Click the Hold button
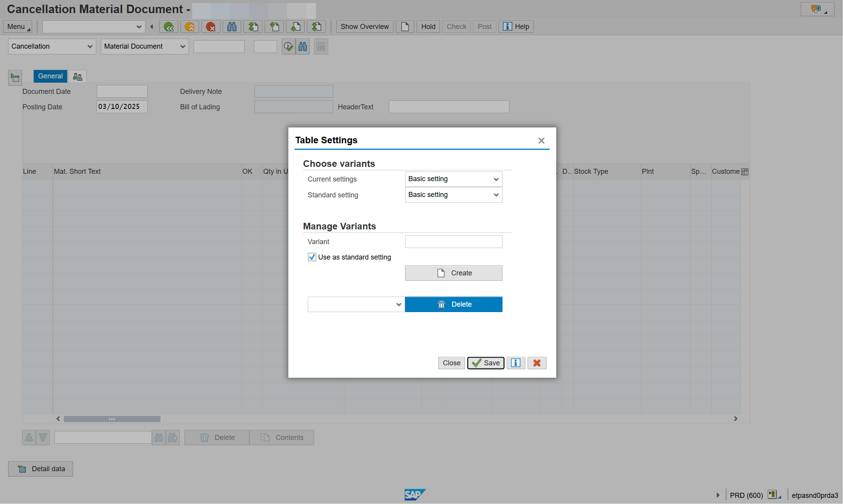This screenshot has width=843, height=504. pyautogui.click(x=428, y=27)
